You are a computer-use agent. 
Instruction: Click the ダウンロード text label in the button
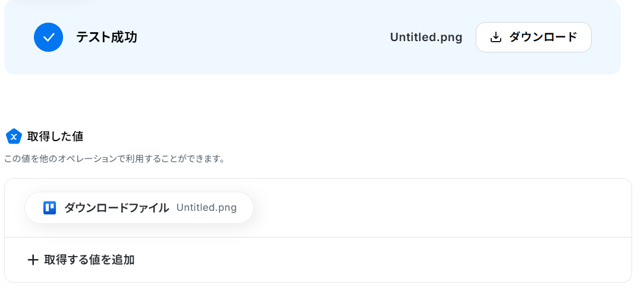click(543, 37)
